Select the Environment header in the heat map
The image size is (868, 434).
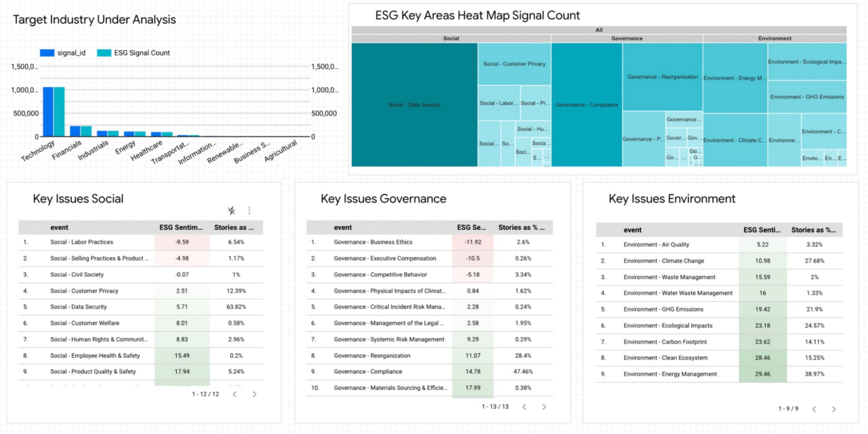click(774, 38)
